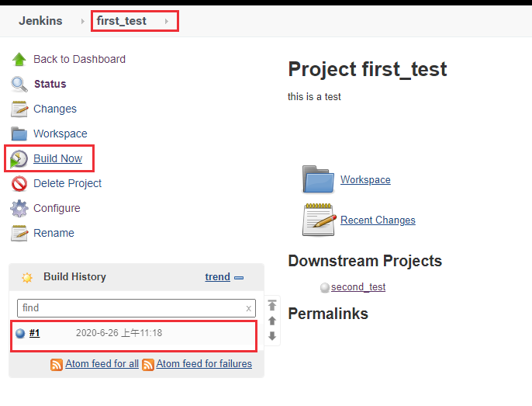Click the green Back to Dashboard arrow icon
The width and height of the screenshot is (532, 406).
tap(19, 60)
